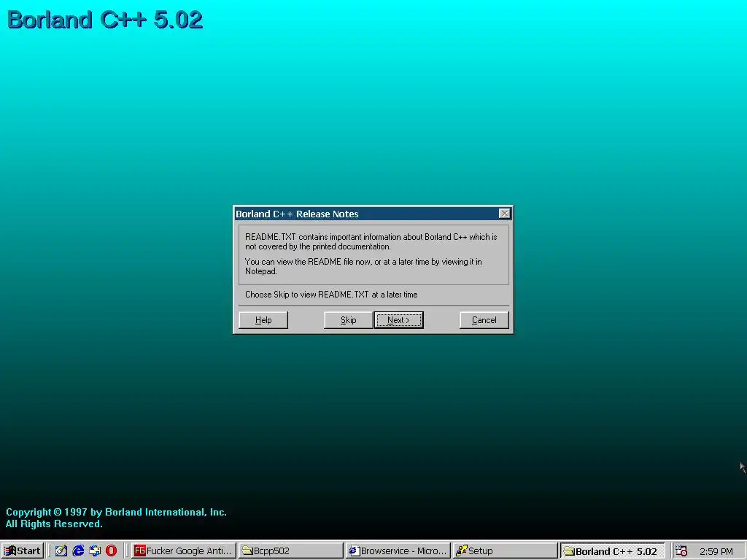
Task: Click Skip to view README later
Action: click(x=348, y=320)
